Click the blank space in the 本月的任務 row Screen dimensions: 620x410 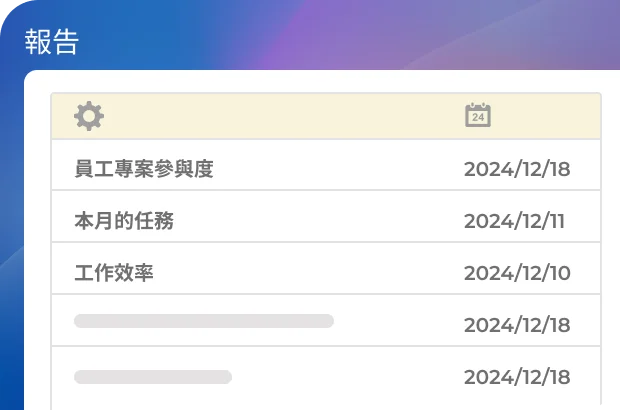(320, 221)
